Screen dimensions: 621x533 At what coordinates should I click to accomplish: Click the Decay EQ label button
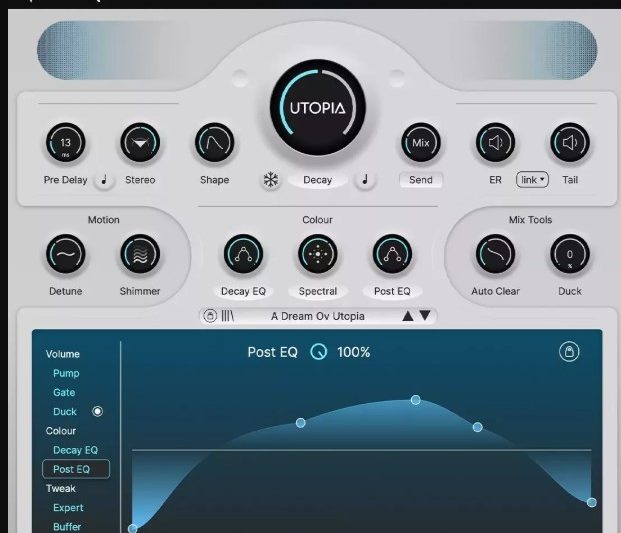click(x=243, y=291)
